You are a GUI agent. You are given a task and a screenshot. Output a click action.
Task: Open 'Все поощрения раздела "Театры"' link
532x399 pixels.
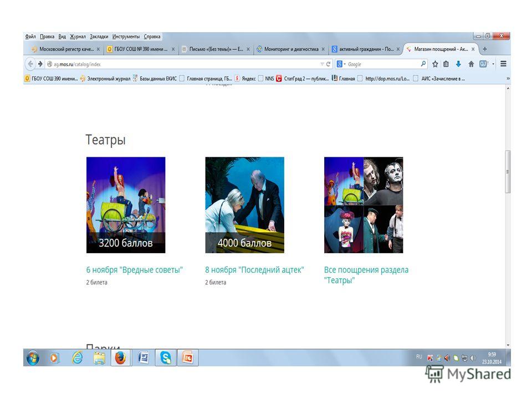coord(366,275)
